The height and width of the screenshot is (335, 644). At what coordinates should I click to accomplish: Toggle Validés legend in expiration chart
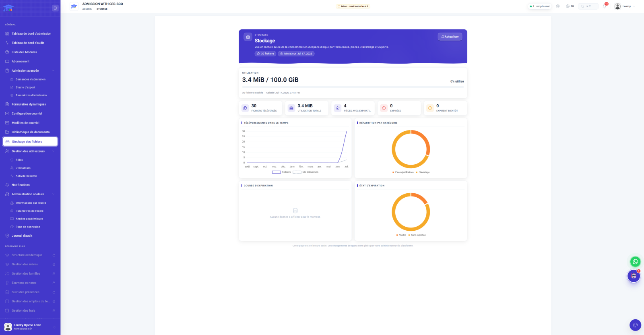[x=401, y=235]
